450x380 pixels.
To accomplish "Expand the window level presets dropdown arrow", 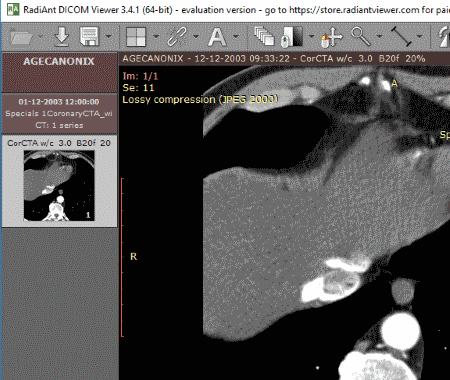I will [x=311, y=36].
